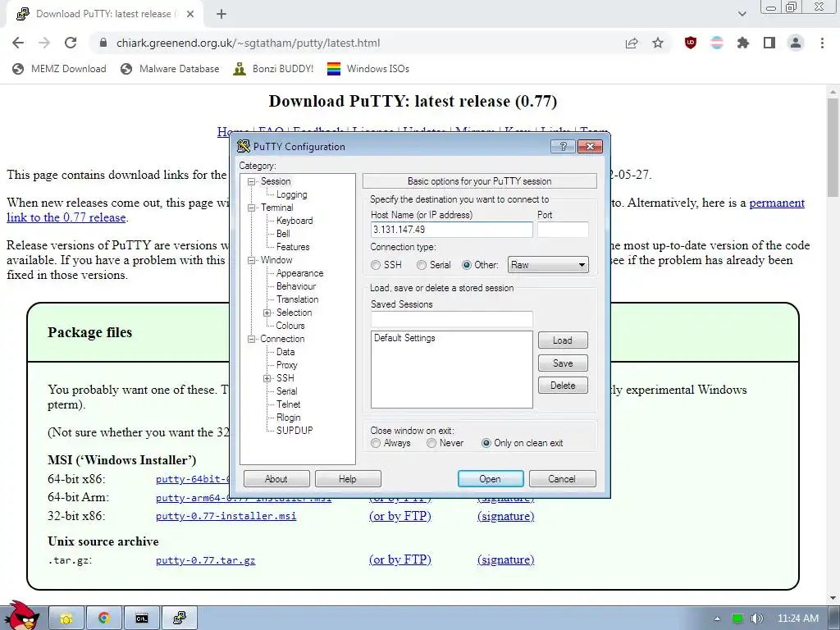840x630 pixels.
Task: Click the page vertical scrollbar thumb
Action: pos(833,148)
